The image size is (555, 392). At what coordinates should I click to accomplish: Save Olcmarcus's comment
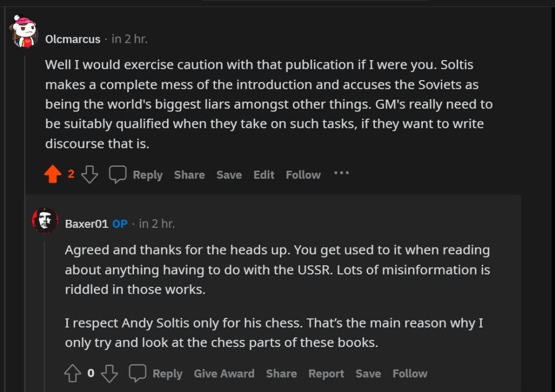coord(229,175)
